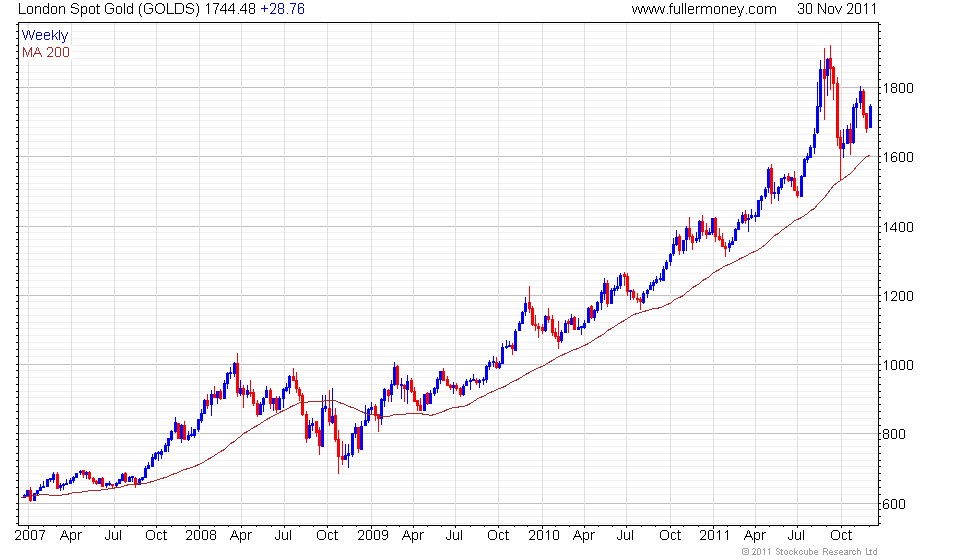Click the 1744.48 last price value
This screenshot has height=560, width=960.
click(x=230, y=9)
